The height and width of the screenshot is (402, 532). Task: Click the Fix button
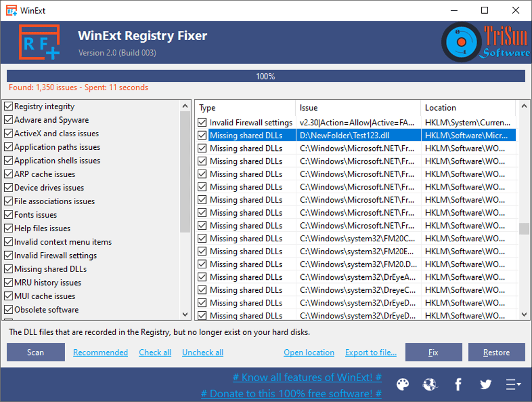tap(433, 352)
